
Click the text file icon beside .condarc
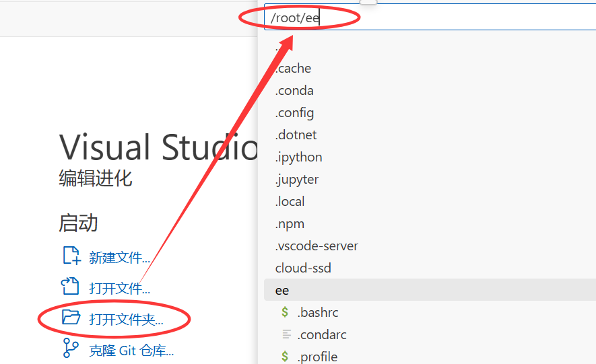click(287, 334)
